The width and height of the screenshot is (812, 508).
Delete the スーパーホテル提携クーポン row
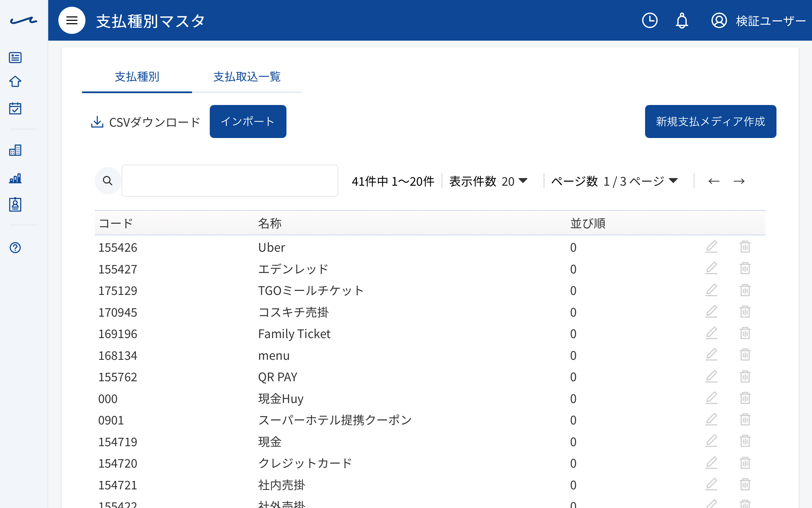tap(745, 420)
